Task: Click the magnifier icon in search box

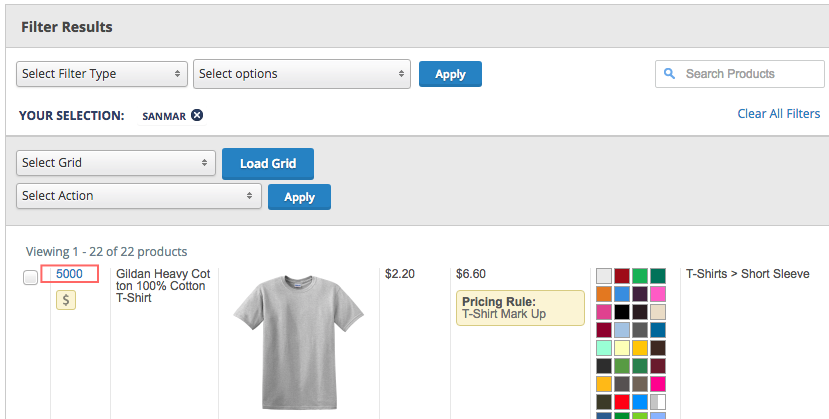Action: [669, 73]
